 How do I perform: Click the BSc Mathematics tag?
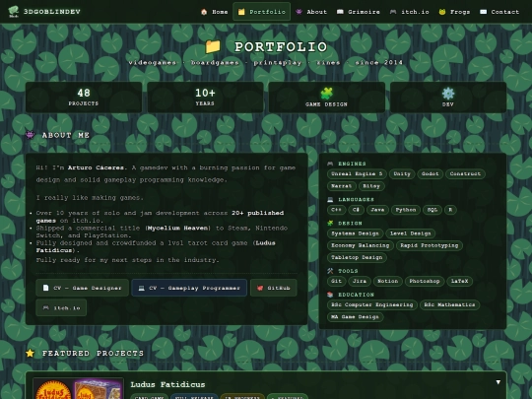[x=449, y=304]
